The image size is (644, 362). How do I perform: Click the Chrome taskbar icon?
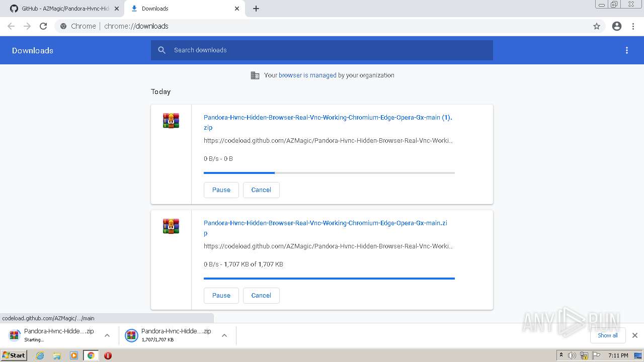point(91,355)
